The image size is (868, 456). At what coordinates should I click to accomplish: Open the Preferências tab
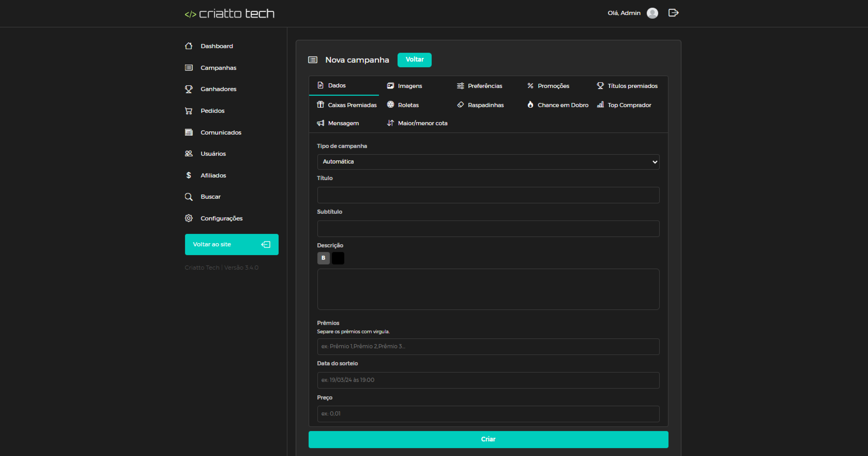point(480,86)
